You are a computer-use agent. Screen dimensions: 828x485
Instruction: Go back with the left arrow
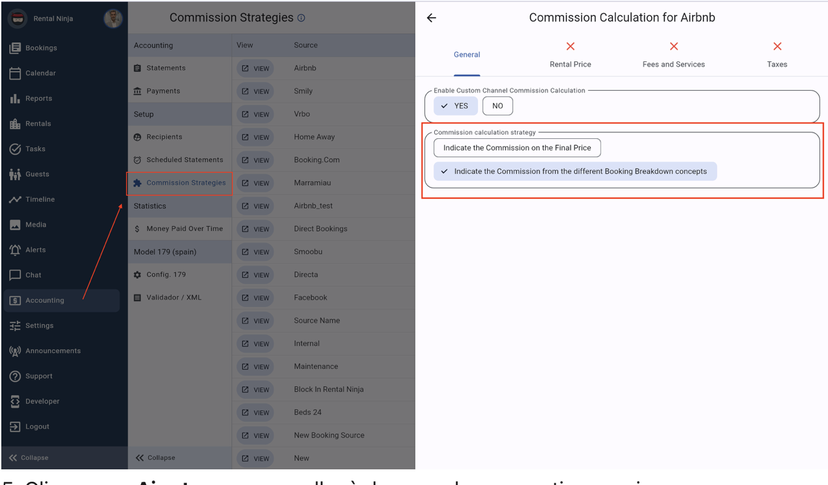431,18
